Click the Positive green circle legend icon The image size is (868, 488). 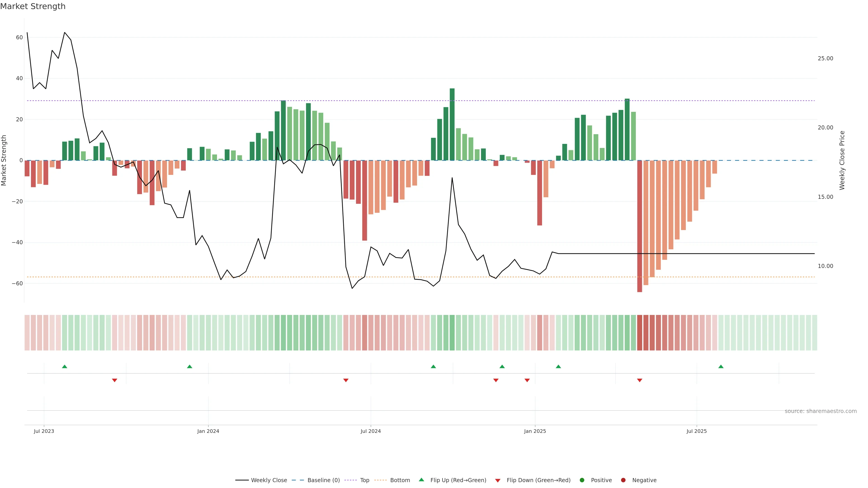pos(582,480)
